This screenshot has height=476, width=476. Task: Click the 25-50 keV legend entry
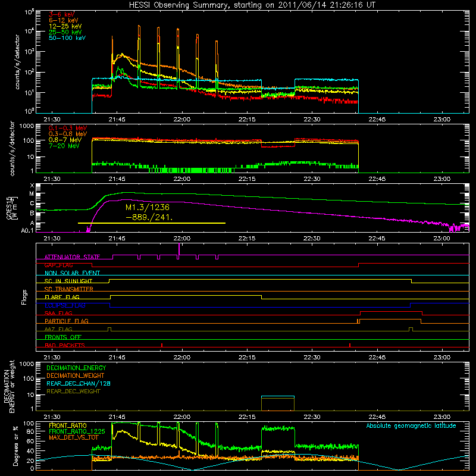(x=65, y=32)
